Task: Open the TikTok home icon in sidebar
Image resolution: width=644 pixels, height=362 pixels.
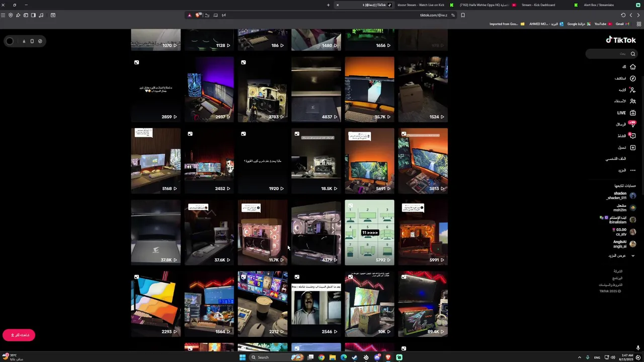Action: [633, 67]
